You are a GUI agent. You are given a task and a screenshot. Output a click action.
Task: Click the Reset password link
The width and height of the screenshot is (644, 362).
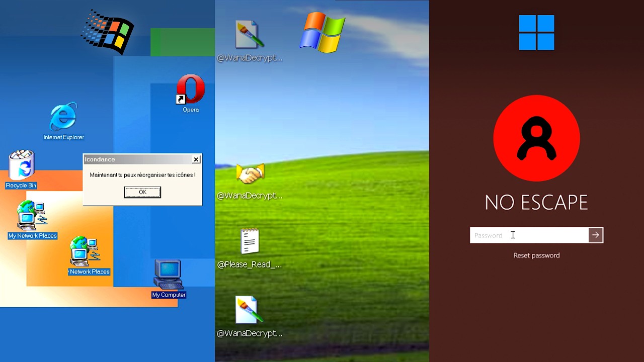point(536,255)
